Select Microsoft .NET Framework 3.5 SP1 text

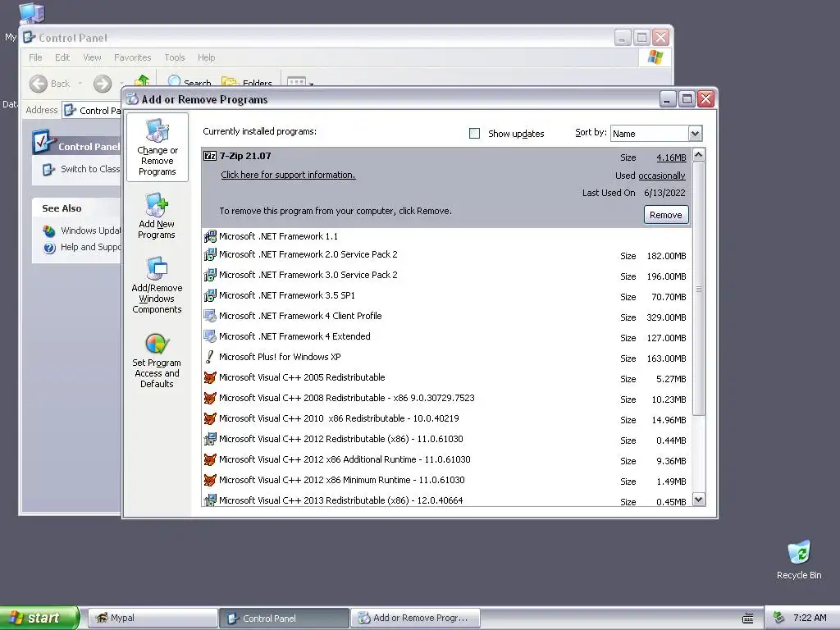click(286, 295)
